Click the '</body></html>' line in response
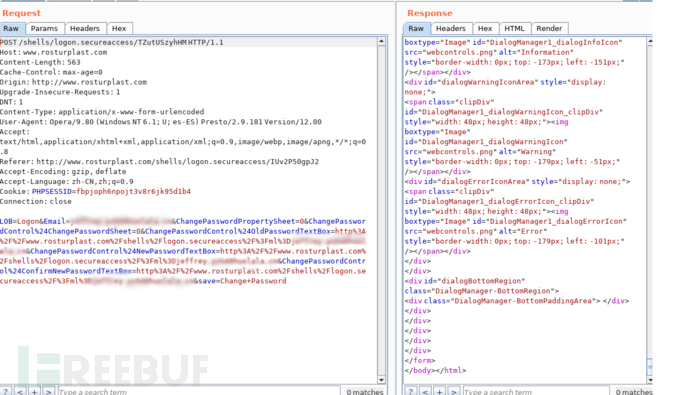690x395 pixels. click(x=435, y=371)
